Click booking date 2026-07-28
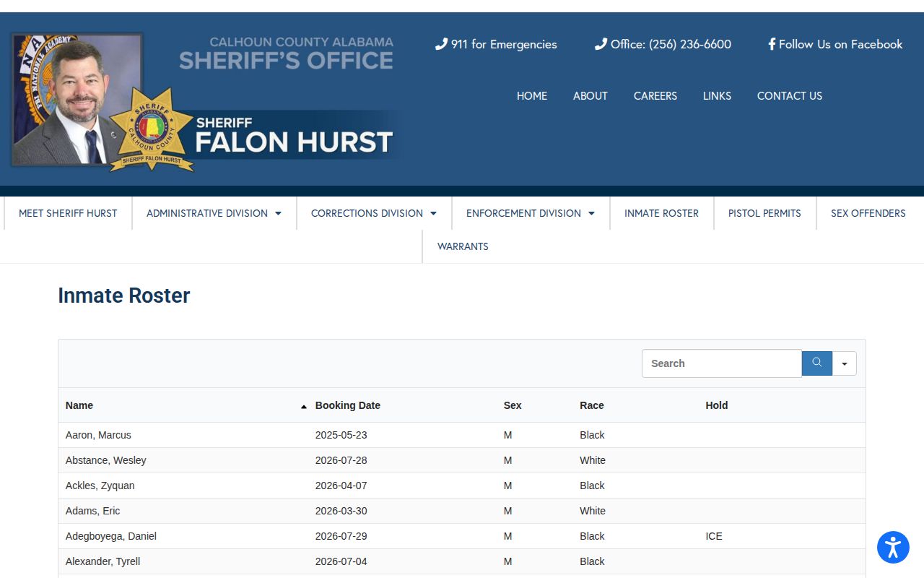This screenshot has width=924, height=578. (341, 460)
